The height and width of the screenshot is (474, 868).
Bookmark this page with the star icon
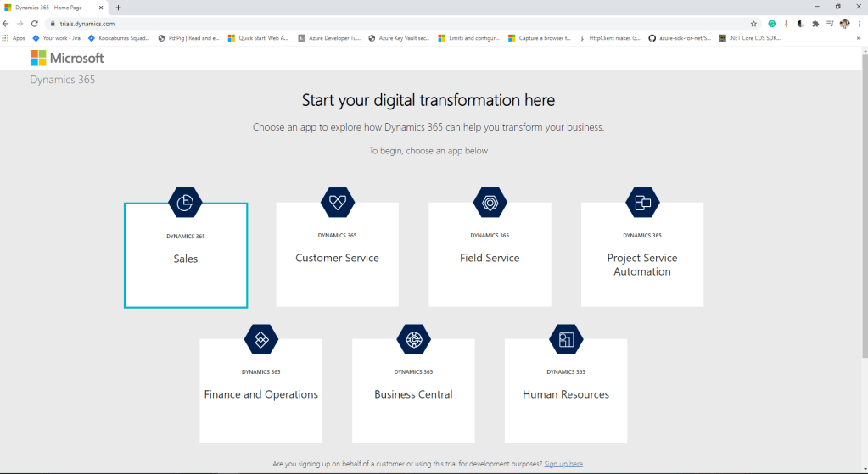[753, 24]
